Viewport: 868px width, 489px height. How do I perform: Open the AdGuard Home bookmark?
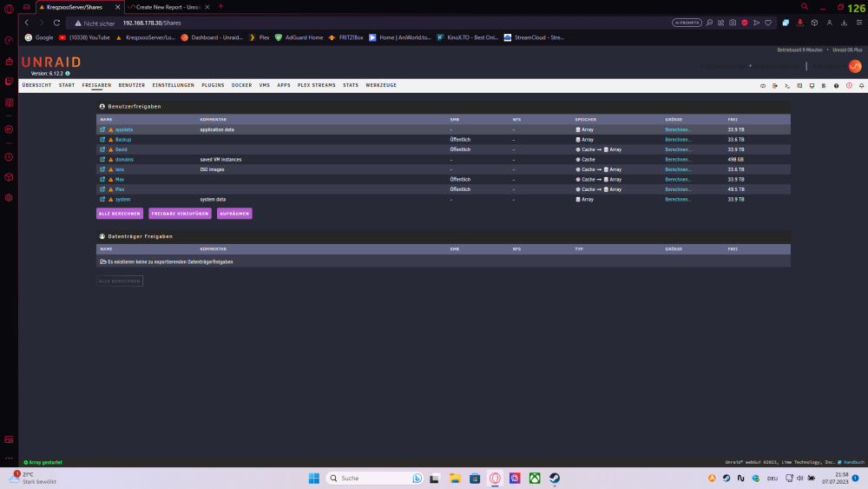[x=299, y=37]
